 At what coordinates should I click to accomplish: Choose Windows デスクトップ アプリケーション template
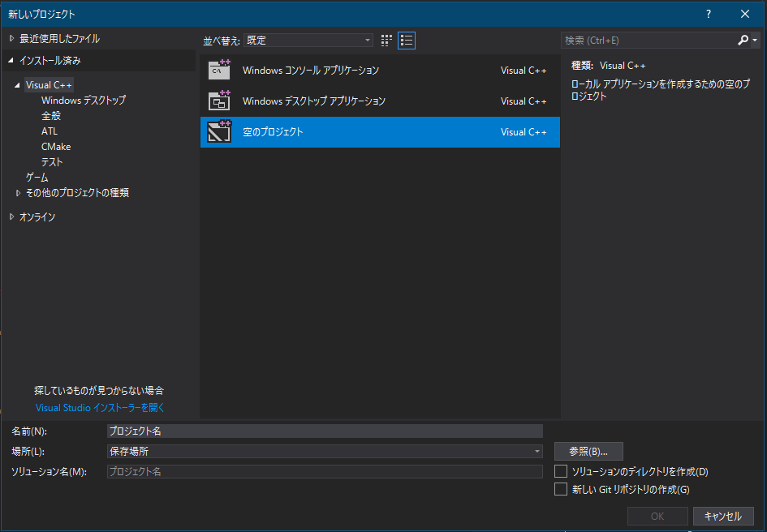click(380, 101)
